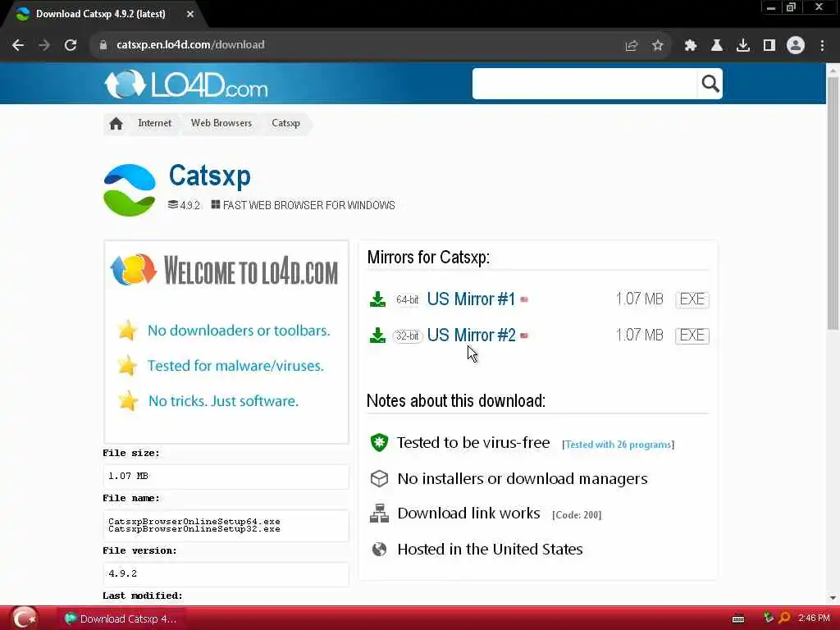Click the green virus-free shield icon

click(x=379, y=442)
